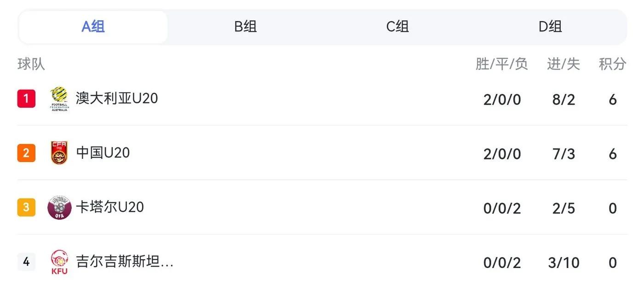This screenshot has height=285, width=644.
Task: Click the red rank 1 badge
Action: pos(26,99)
